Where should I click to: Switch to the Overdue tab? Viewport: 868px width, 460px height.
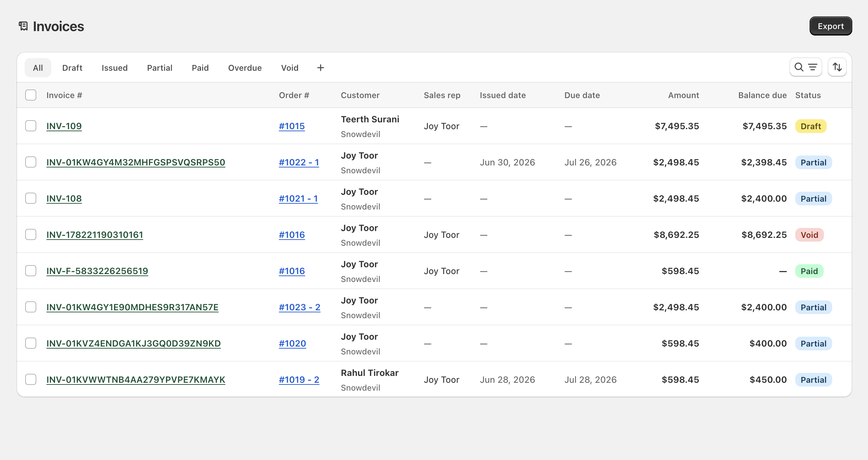(x=245, y=68)
